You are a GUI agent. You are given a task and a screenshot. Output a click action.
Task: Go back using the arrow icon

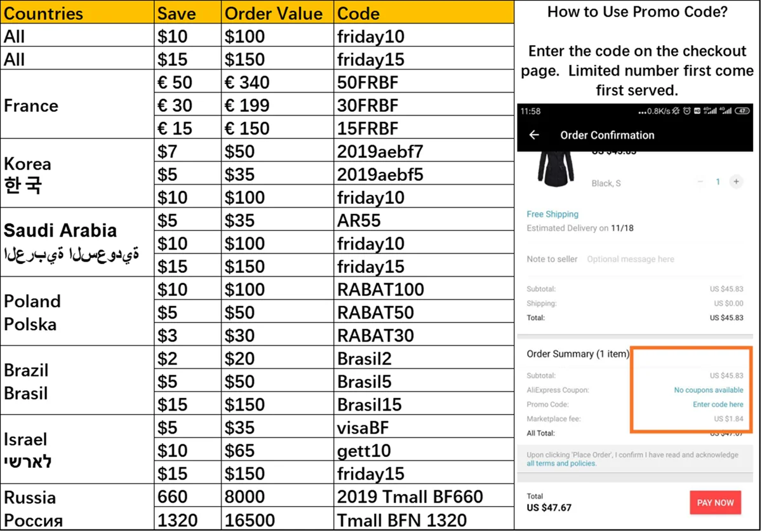pyautogui.click(x=534, y=135)
